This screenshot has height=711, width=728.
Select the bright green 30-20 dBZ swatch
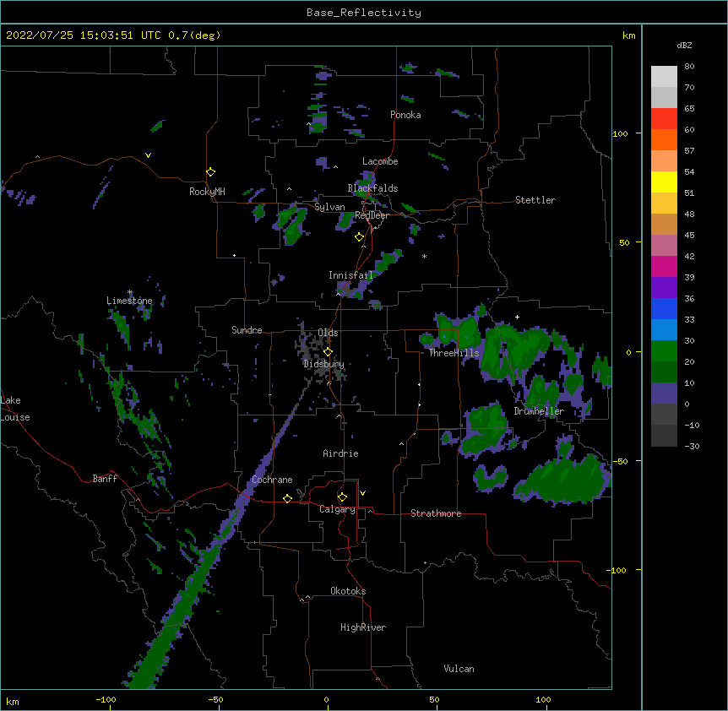(x=664, y=351)
